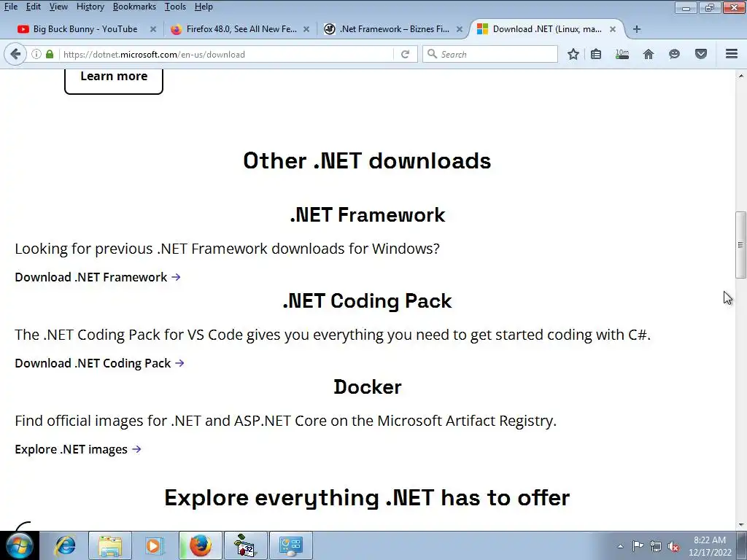Viewport: 747px width, 560px height.
Task: Show bookmarks list icon in toolbar
Action: coord(596,54)
